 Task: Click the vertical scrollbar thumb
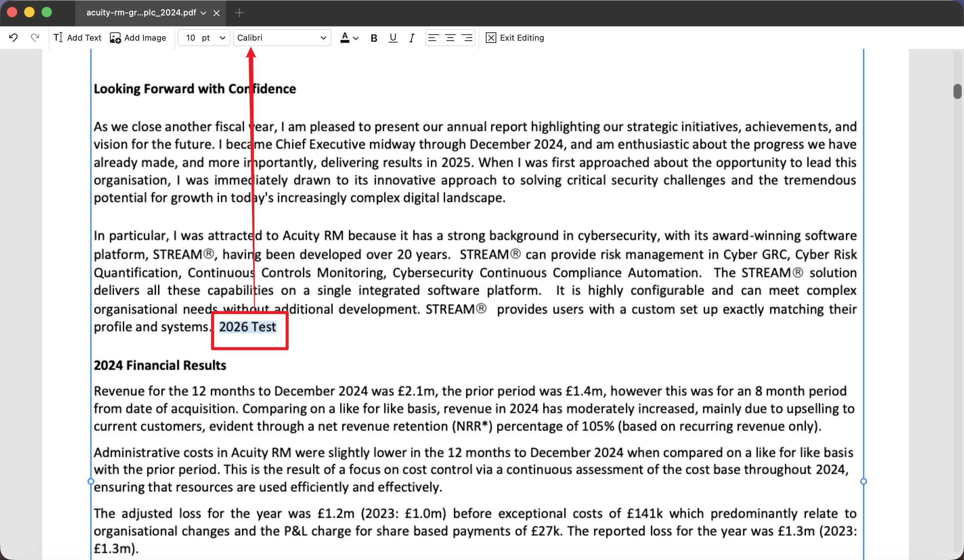958,91
